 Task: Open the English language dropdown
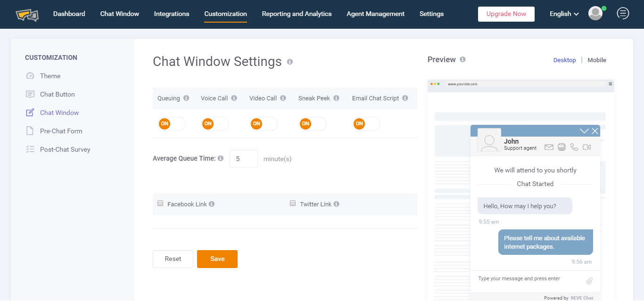564,14
